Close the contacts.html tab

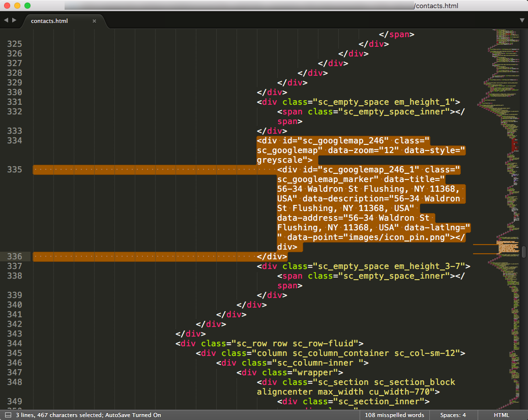click(x=94, y=21)
